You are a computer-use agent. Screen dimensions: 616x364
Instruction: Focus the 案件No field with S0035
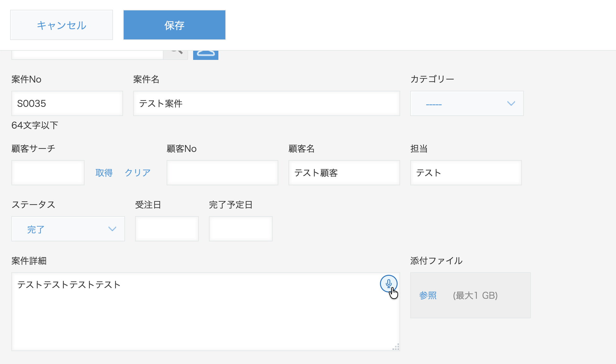pyautogui.click(x=67, y=103)
